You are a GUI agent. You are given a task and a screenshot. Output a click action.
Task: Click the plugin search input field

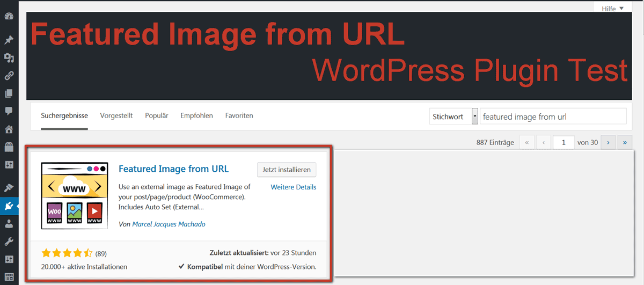click(553, 116)
